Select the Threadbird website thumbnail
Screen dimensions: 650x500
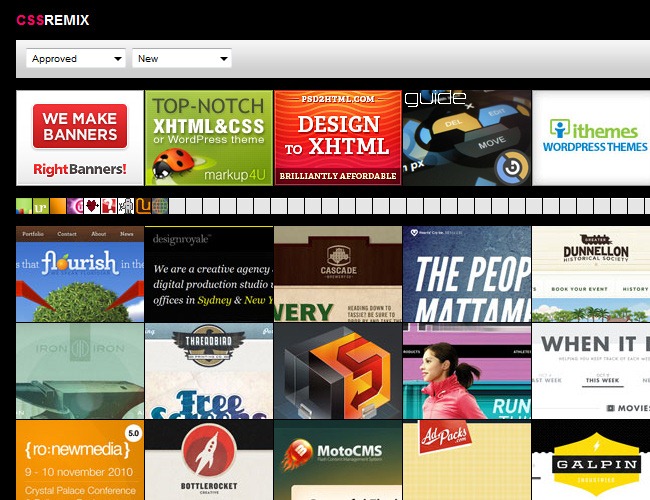(209, 370)
